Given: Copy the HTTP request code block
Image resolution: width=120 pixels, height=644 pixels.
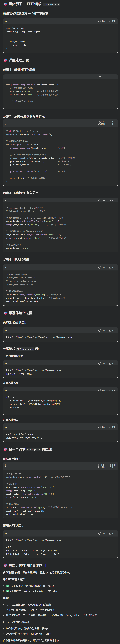Looking at the screenshot, I should 102,21.
